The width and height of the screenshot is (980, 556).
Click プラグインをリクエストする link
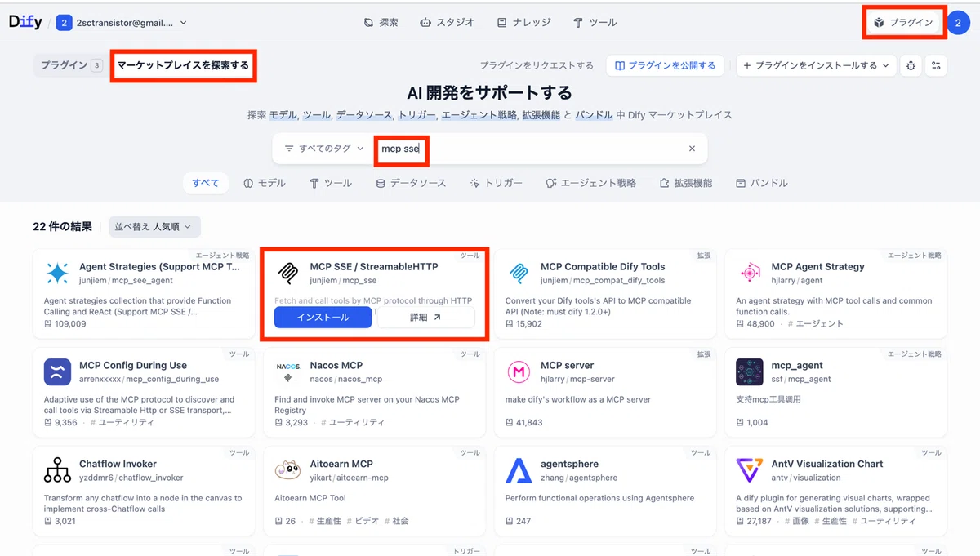pos(537,65)
